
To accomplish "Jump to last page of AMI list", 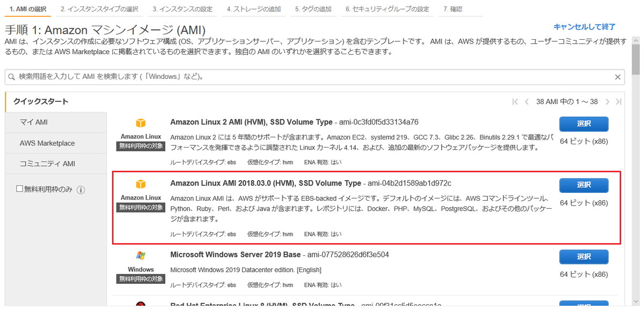I will point(619,102).
